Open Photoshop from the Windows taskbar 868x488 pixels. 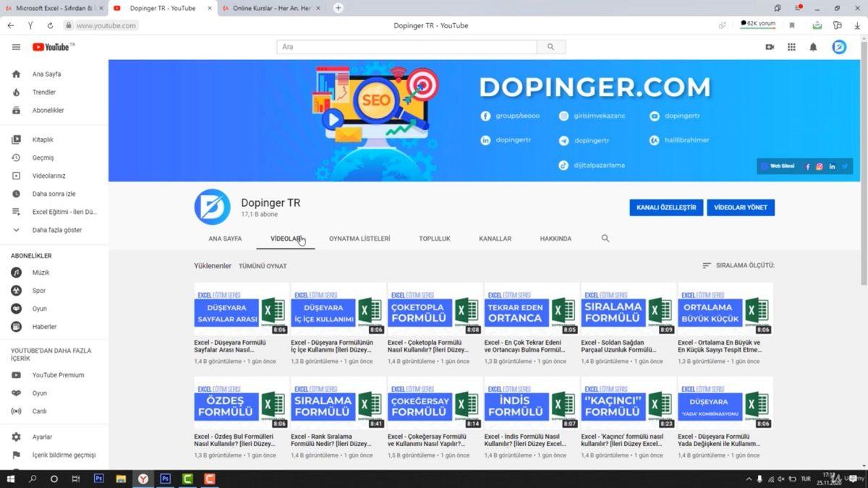pyautogui.click(x=99, y=479)
